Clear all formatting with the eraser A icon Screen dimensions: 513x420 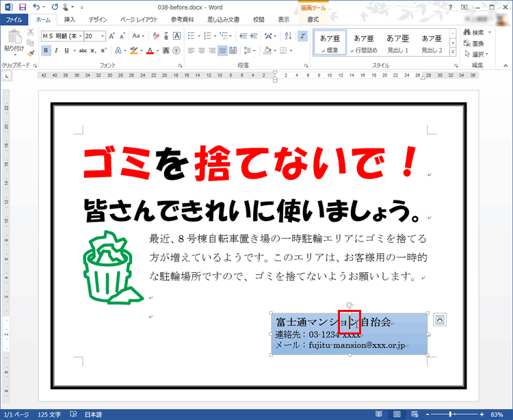156,36
